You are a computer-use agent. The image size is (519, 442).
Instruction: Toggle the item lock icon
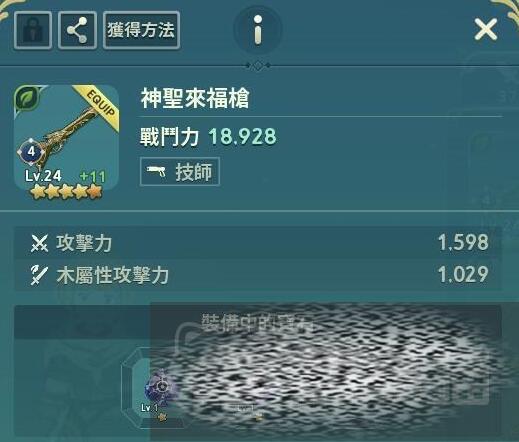click(33, 30)
